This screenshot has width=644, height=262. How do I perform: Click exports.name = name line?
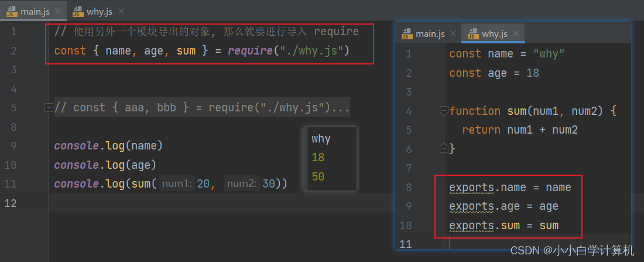click(510, 188)
